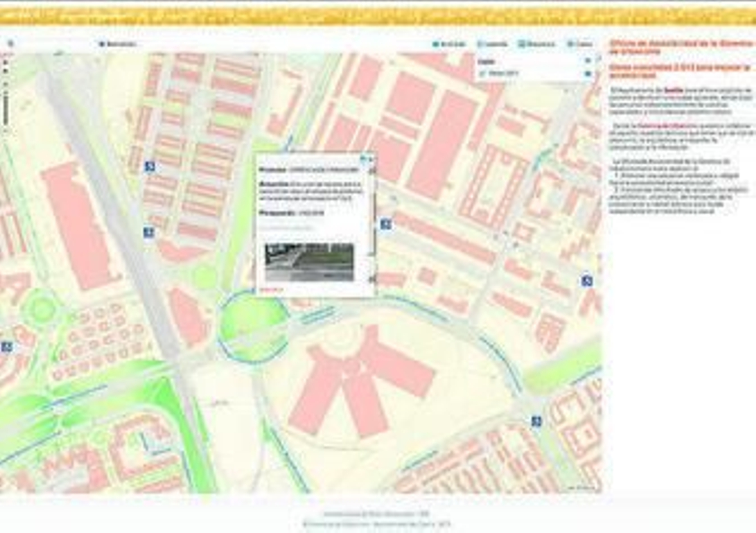Image resolution: width=756 pixels, height=533 pixels.
Task: Toggle the Obras 2013 layer checkbox
Action: point(482,74)
